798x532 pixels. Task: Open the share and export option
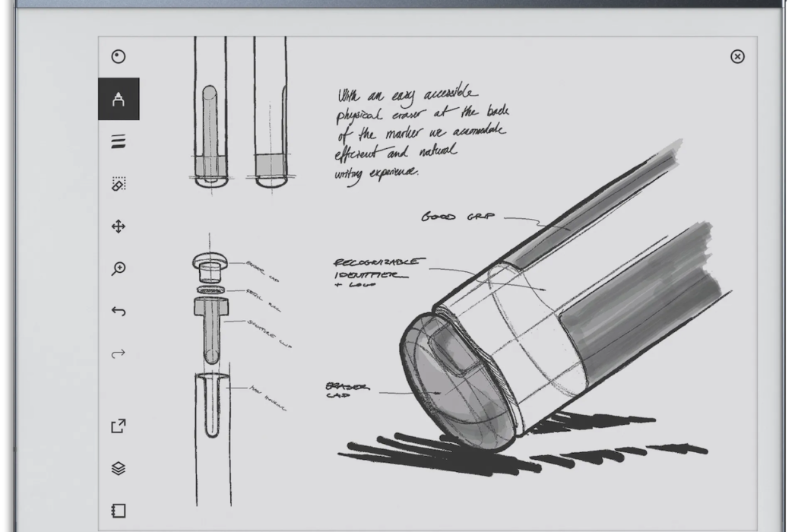click(118, 426)
